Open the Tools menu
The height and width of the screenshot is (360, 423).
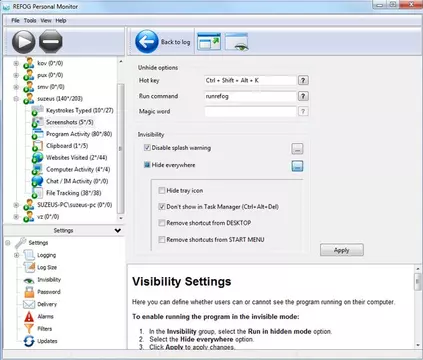click(x=30, y=21)
